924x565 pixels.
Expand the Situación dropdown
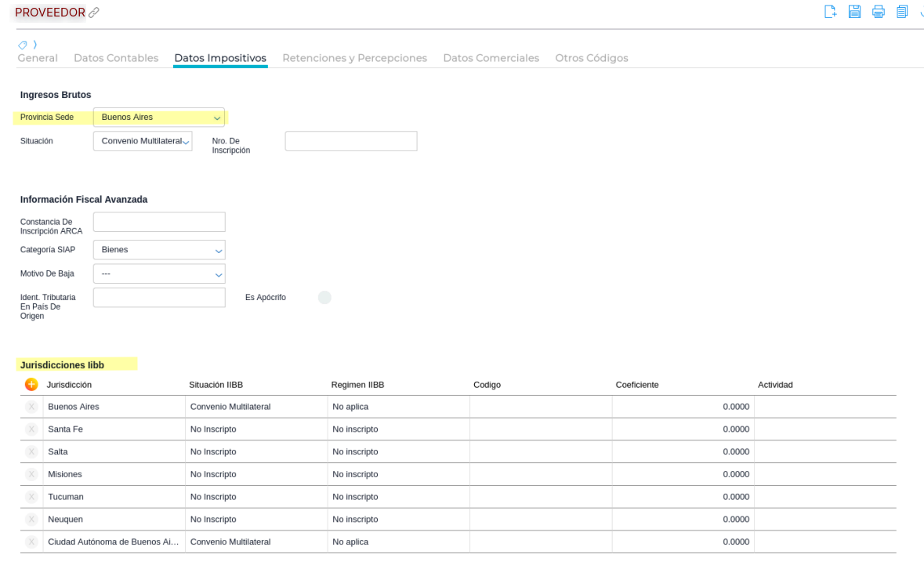[143, 141]
